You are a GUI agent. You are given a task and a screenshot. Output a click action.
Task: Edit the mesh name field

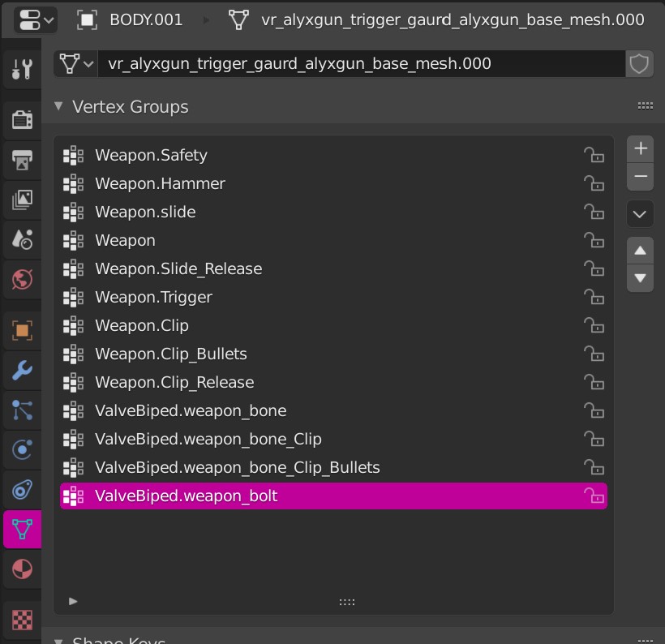362,63
